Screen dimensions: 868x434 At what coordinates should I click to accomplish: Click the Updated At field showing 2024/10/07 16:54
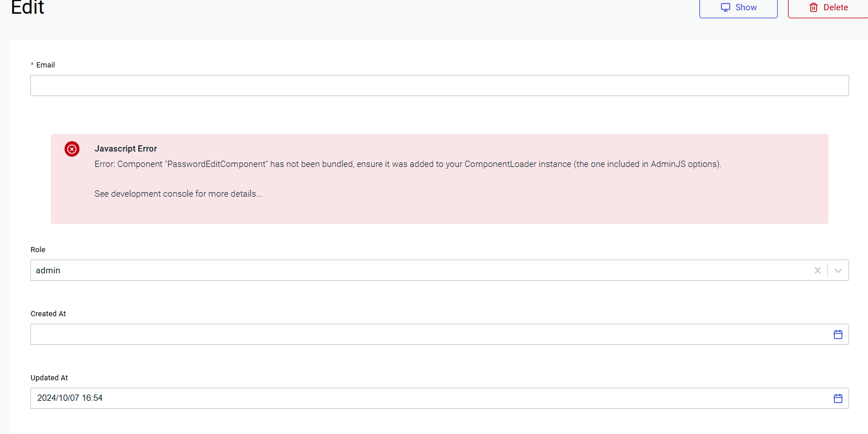coord(439,399)
